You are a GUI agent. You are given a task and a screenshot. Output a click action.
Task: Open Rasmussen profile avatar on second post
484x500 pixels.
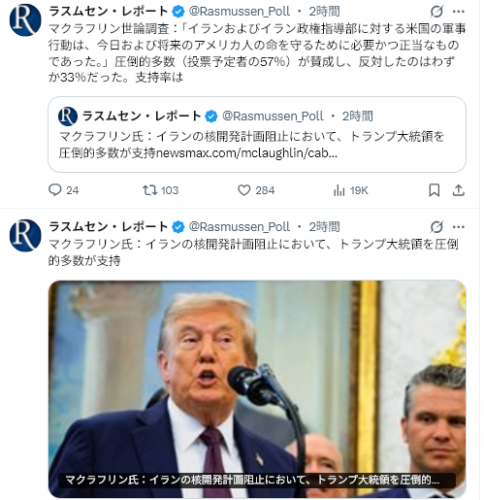[25, 235]
